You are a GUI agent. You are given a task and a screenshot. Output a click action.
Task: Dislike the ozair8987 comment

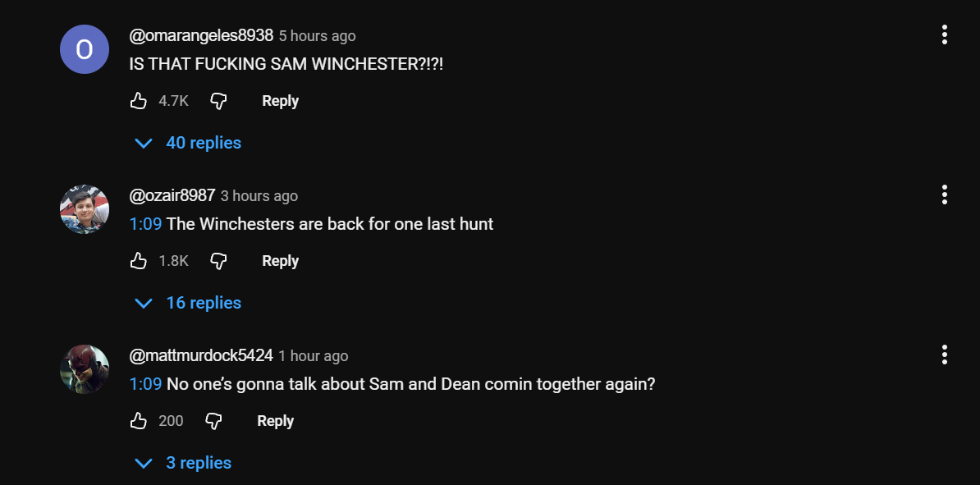[x=218, y=261]
